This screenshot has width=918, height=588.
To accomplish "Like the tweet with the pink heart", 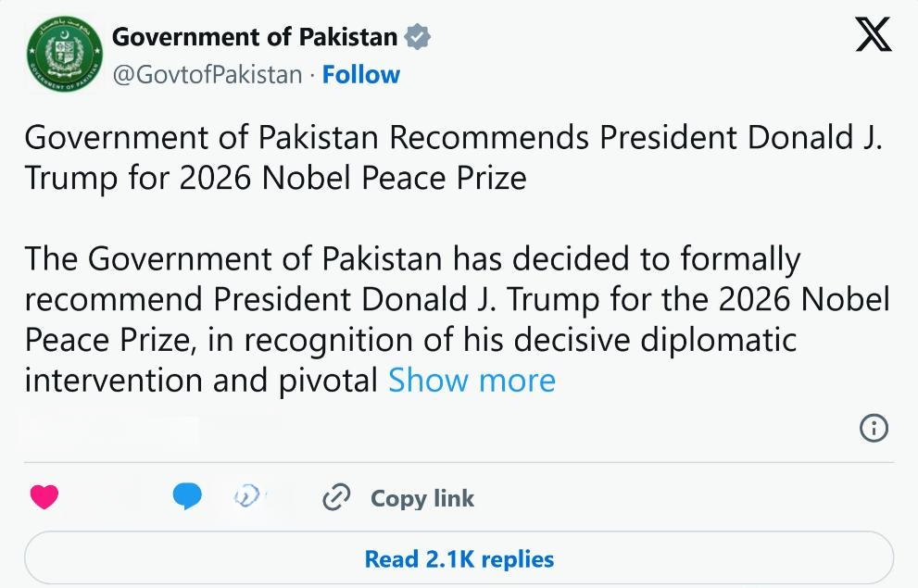I will tap(44, 497).
